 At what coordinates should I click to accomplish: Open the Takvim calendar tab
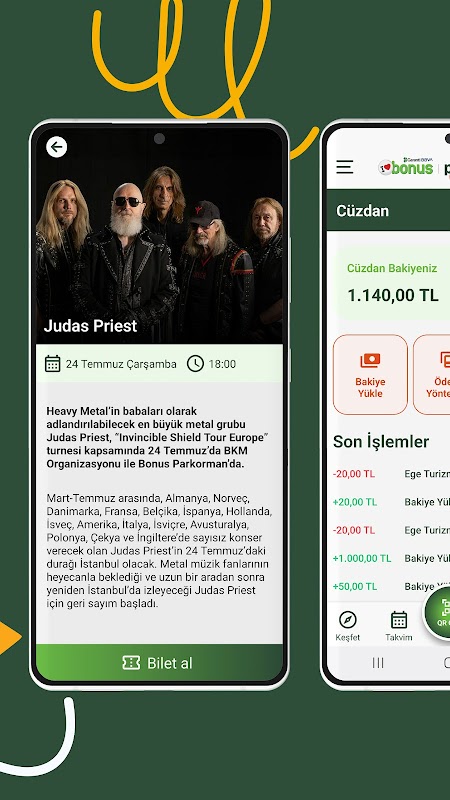[x=399, y=620]
